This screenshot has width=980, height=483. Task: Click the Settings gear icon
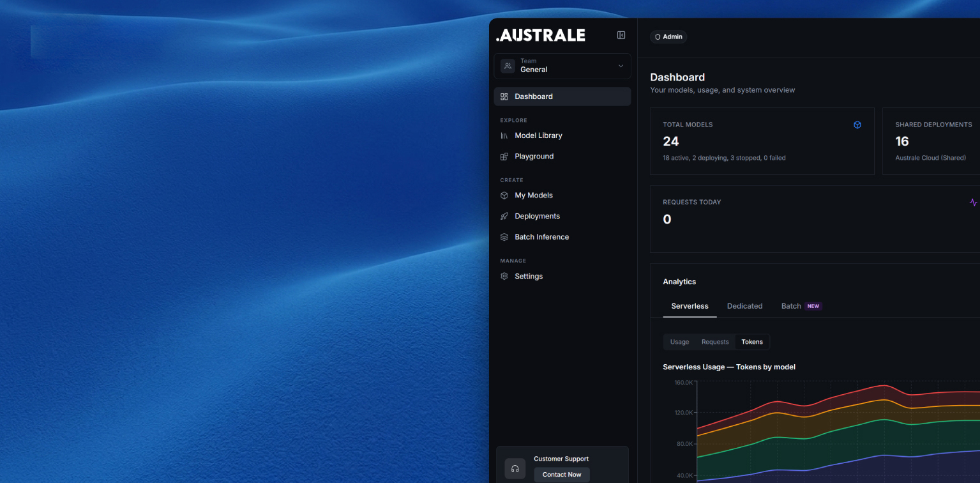(x=504, y=277)
